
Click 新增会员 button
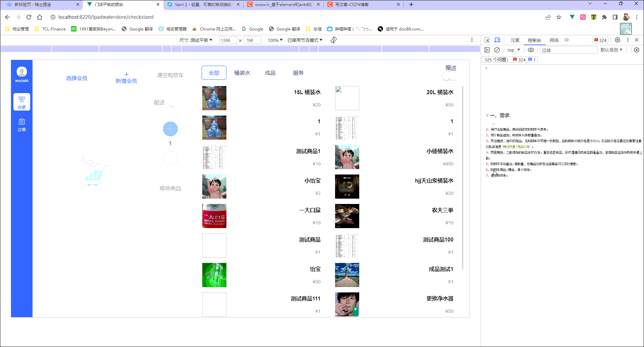point(126,78)
